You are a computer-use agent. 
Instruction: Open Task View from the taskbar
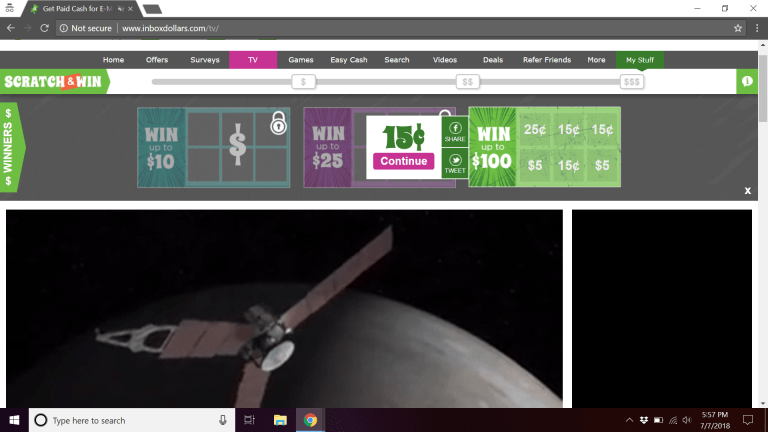[249, 420]
